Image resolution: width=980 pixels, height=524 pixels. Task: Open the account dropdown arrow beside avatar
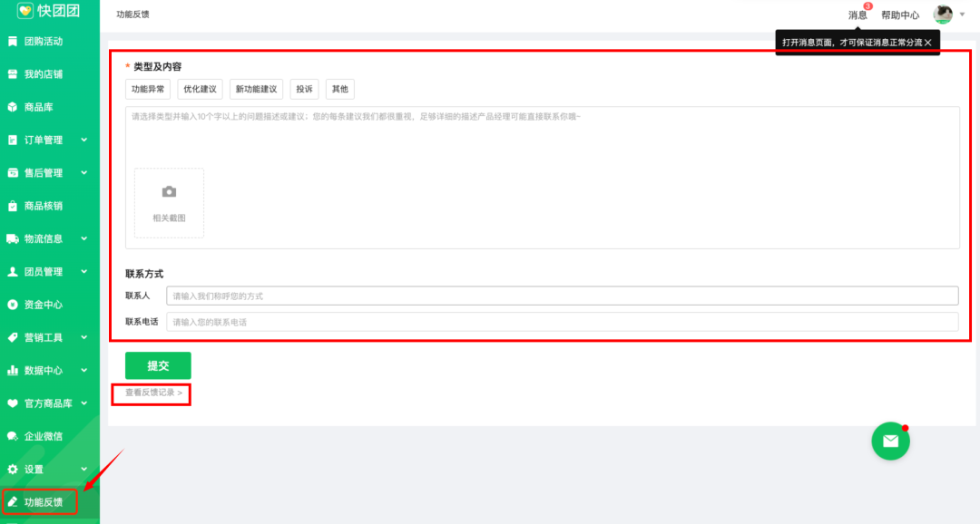(x=962, y=15)
